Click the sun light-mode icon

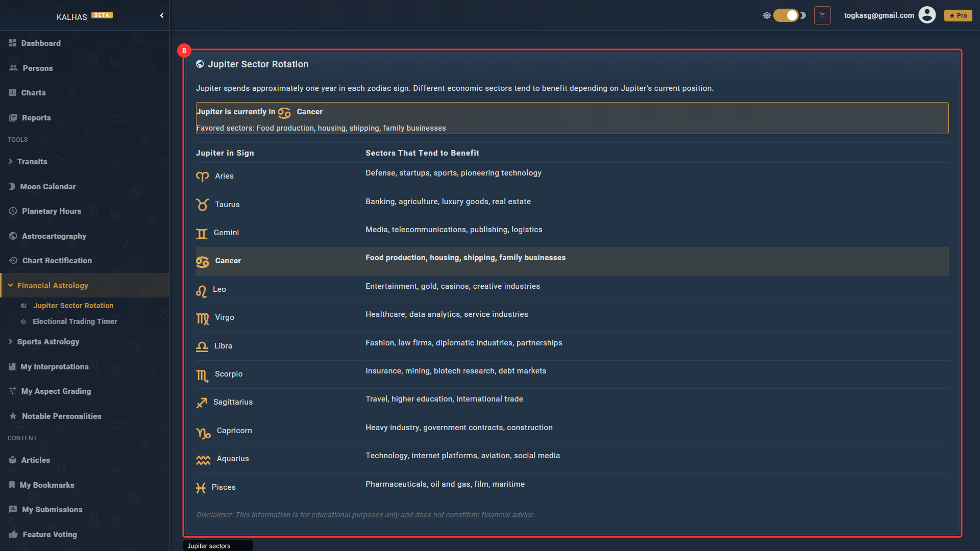coord(767,15)
